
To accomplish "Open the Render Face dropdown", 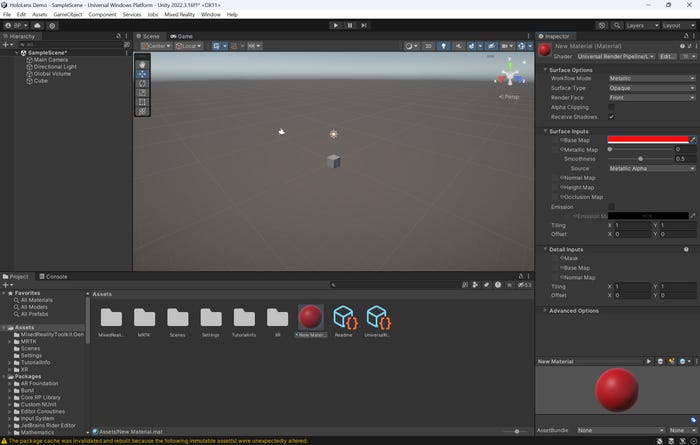I will (652, 98).
